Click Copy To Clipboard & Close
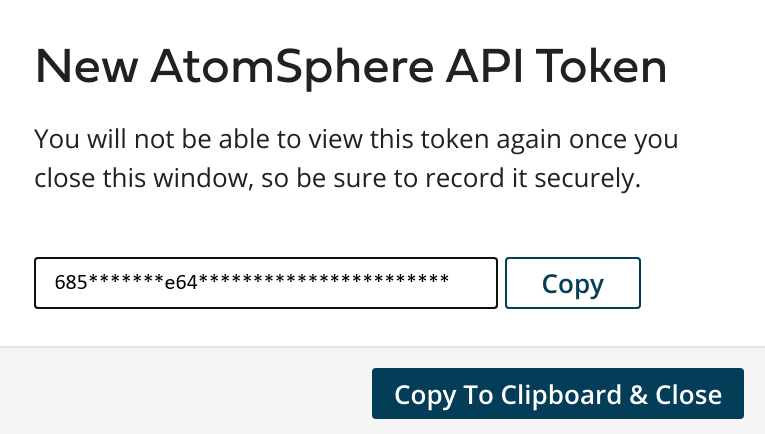 (x=558, y=394)
